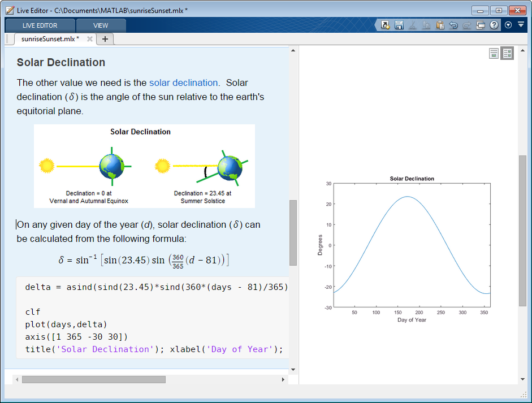Open the quick access toolbar dropdown arrow
532x403 pixels.
click(522, 25)
